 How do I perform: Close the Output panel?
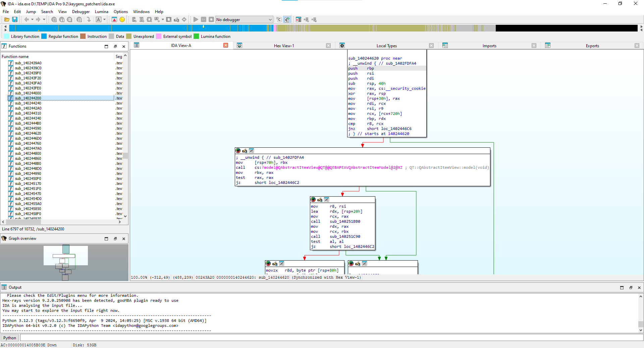(639, 288)
